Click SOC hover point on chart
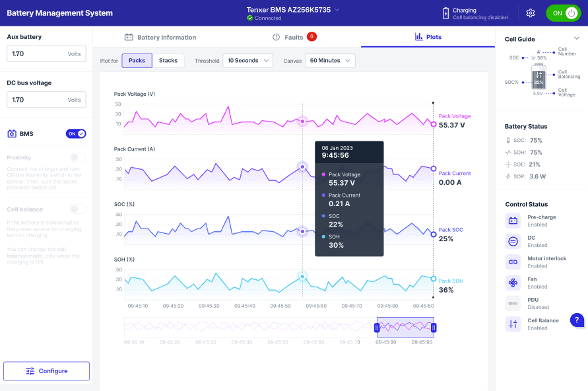This screenshot has width=588, height=391. tap(302, 232)
